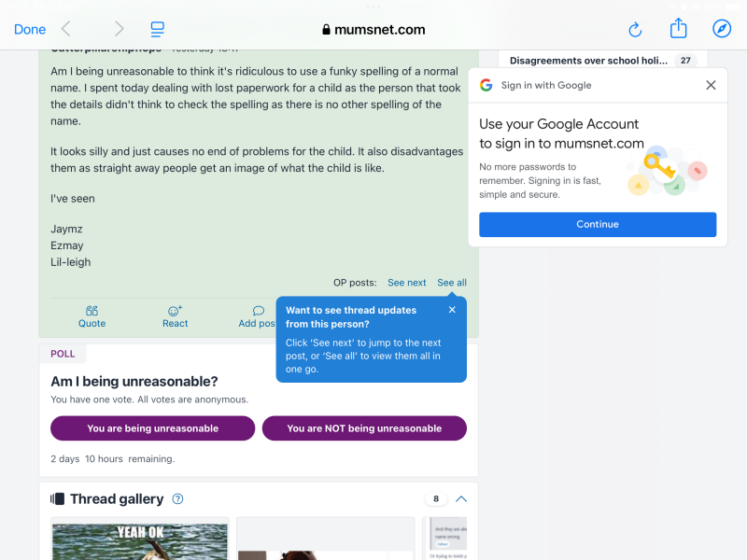Image resolution: width=747 pixels, height=560 pixels.
Task: Open in Safari compass icon
Action: pos(722,29)
